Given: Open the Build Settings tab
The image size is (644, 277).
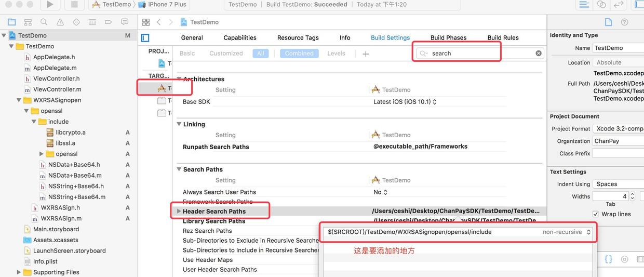Looking at the screenshot, I should [x=391, y=38].
